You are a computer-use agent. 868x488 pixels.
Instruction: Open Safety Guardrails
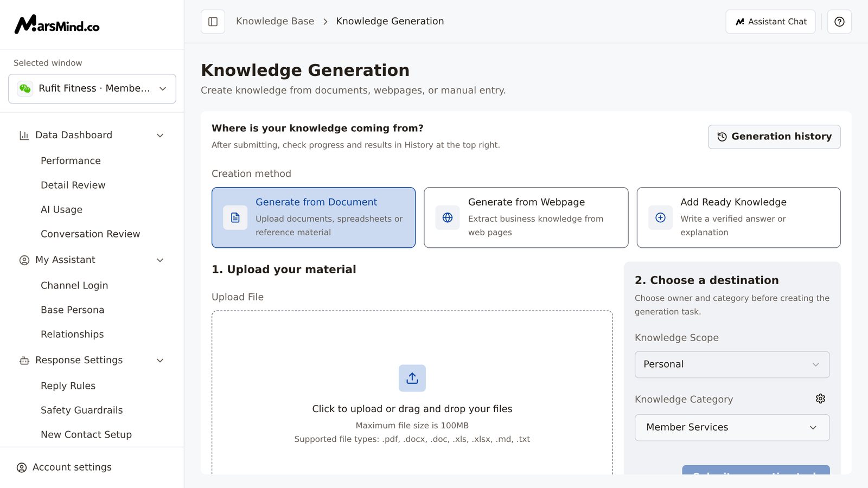(x=82, y=410)
